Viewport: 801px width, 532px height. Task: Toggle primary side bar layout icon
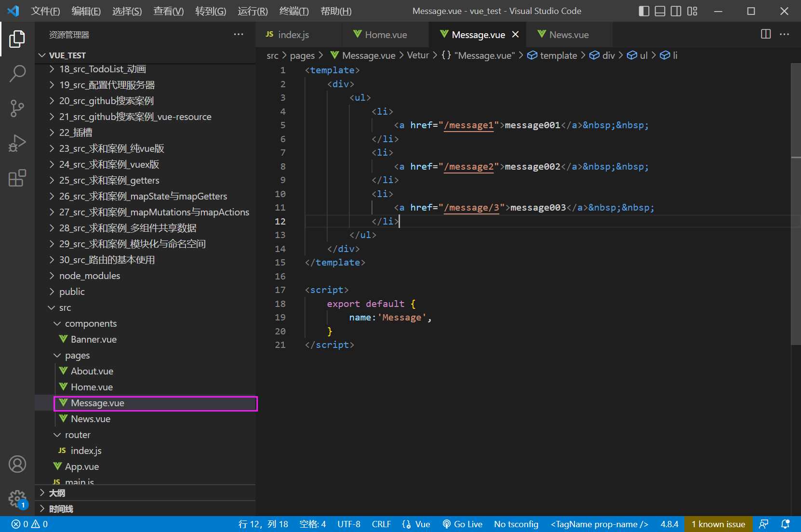coord(644,11)
